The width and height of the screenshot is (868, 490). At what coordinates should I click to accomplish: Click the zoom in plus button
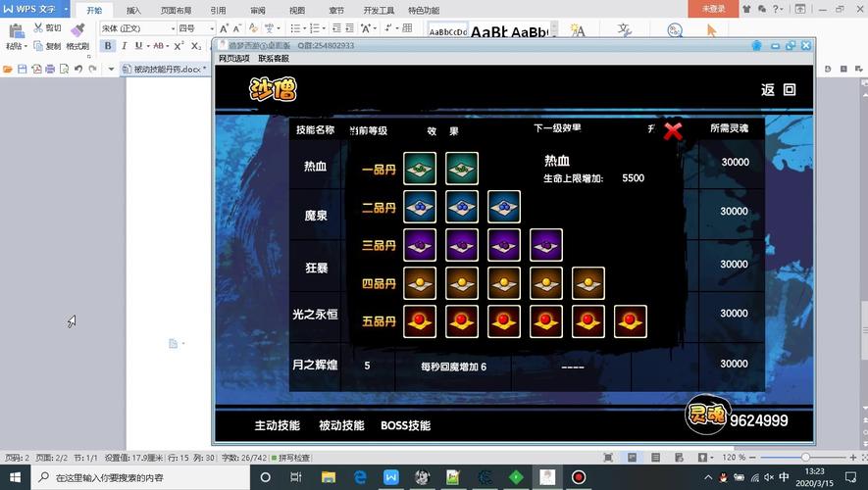click(853, 458)
